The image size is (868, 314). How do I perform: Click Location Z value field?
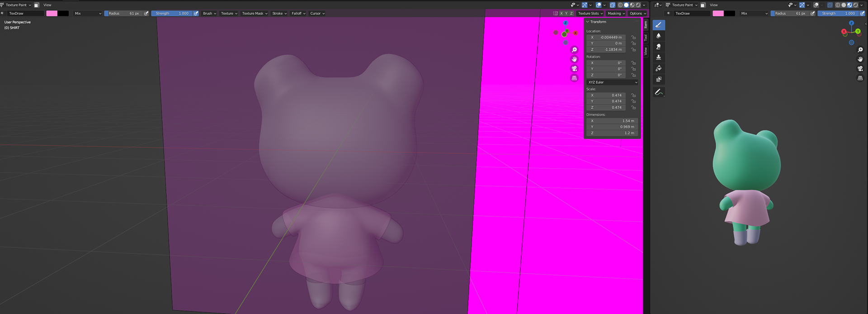(606, 50)
